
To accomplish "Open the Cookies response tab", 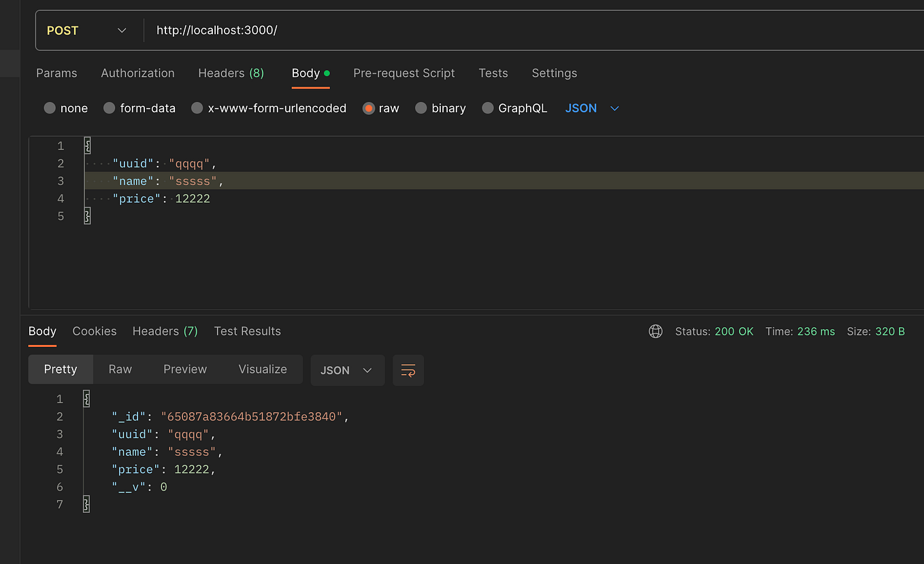I will (94, 331).
